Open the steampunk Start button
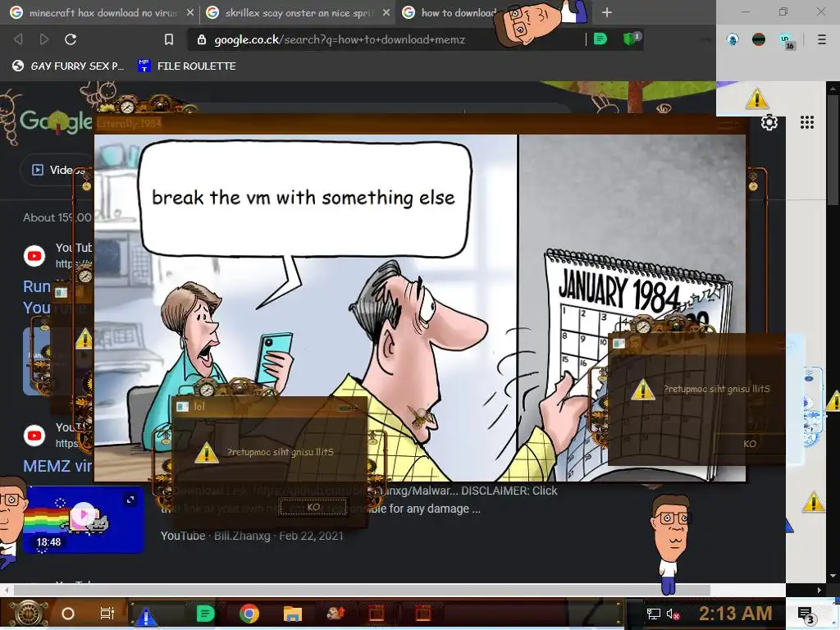This screenshot has height=630, width=840. pos(27,614)
